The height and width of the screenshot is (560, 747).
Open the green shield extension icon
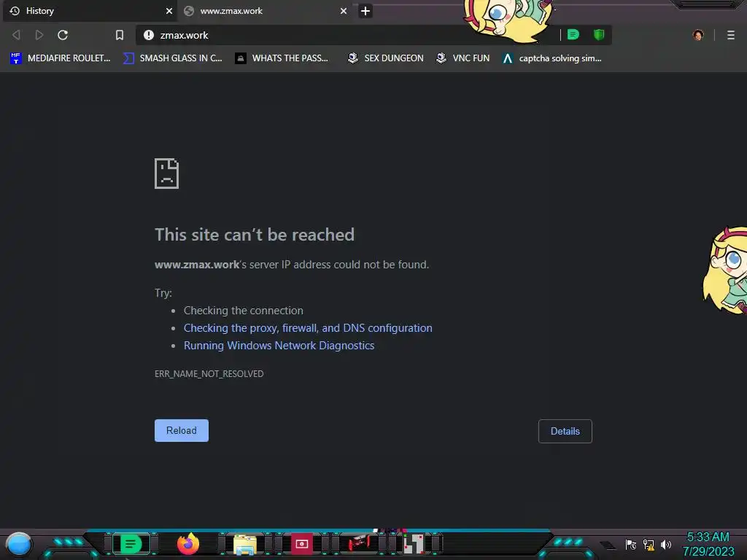(599, 34)
